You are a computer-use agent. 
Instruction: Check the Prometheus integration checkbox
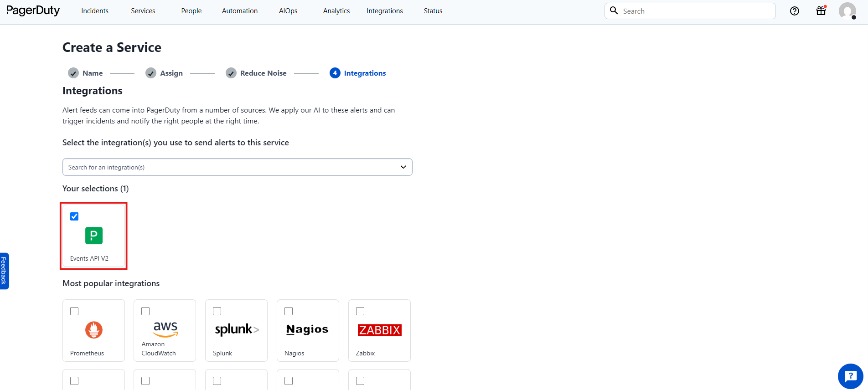tap(74, 311)
